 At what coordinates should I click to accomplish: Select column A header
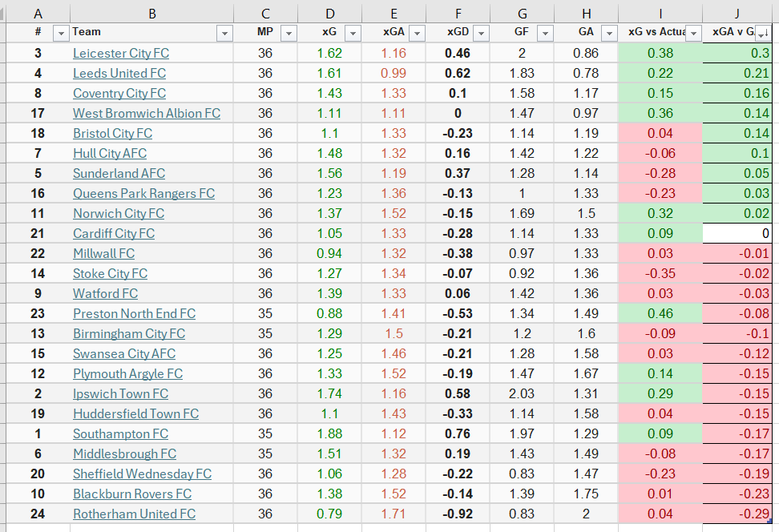point(38,14)
